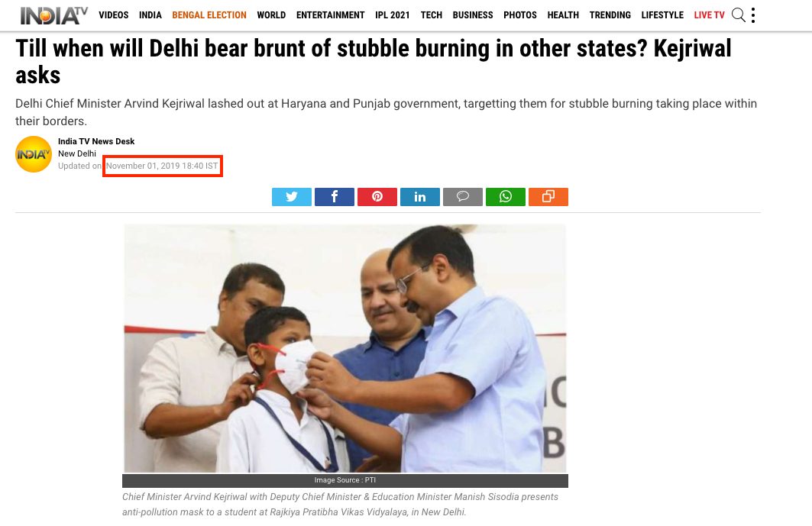
Task: Open the Kejriwal mask article photo
Action: pos(345,348)
